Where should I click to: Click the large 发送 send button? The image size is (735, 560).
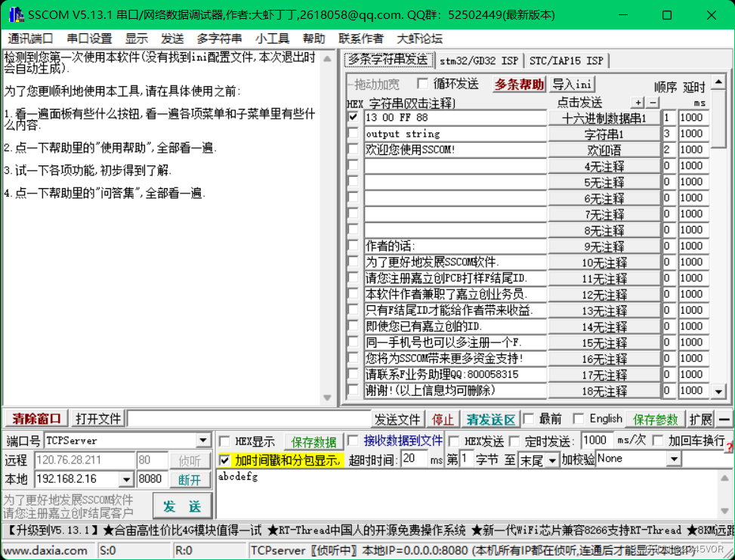click(182, 506)
